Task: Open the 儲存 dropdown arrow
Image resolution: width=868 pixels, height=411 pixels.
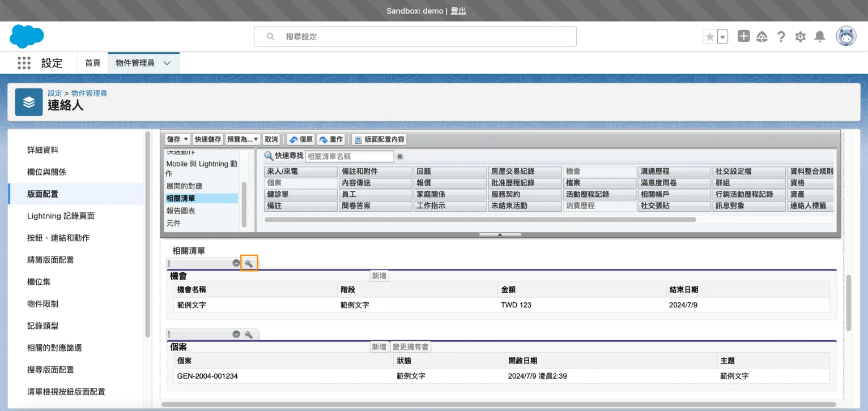Action: pos(186,139)
